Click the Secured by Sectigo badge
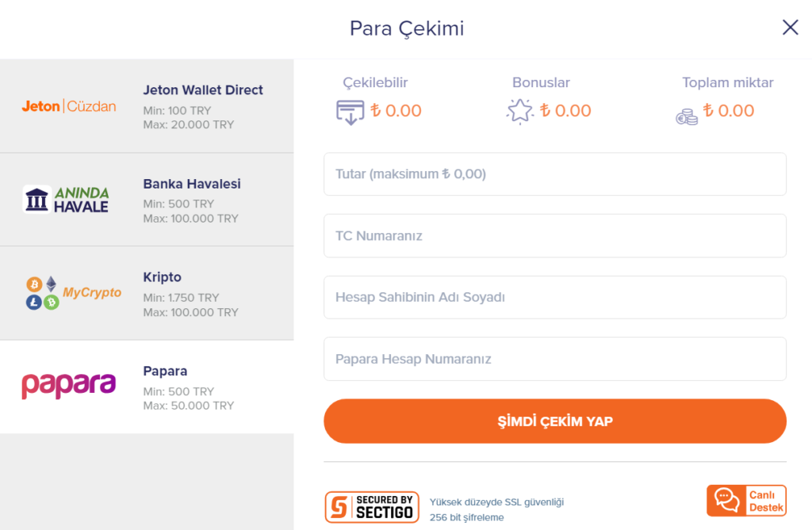The height and width of the screenshot is (530, 812). [x=372, y=507]
